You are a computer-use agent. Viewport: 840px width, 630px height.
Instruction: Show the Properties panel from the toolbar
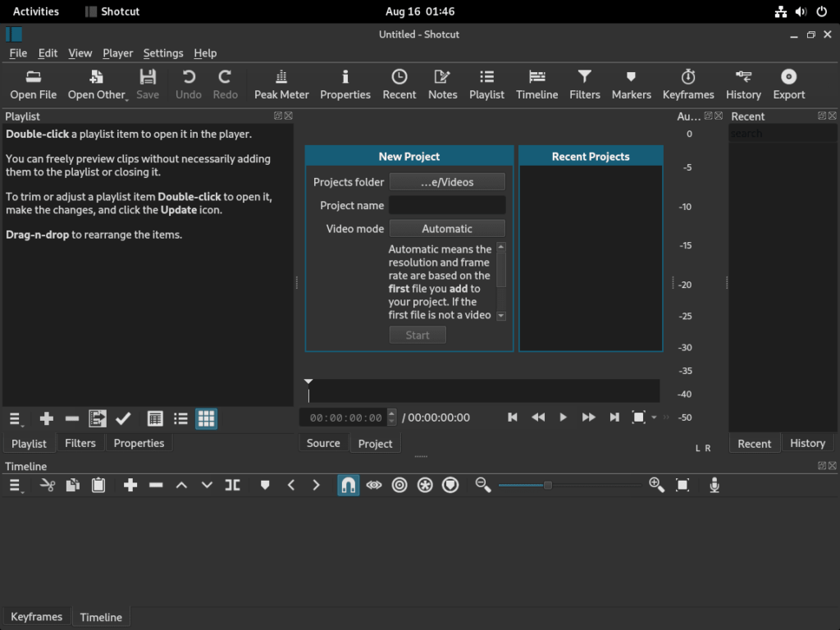click(345, 84)
